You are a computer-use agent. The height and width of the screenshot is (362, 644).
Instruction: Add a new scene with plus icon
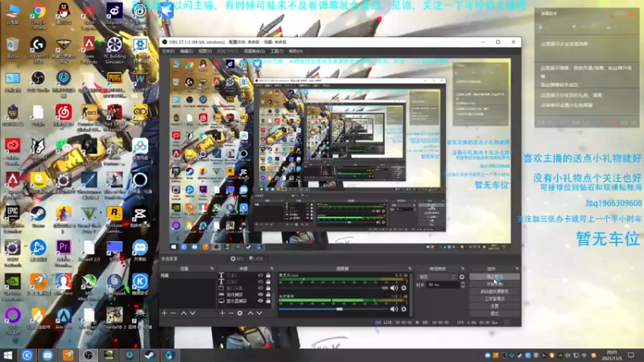(164, 313)
